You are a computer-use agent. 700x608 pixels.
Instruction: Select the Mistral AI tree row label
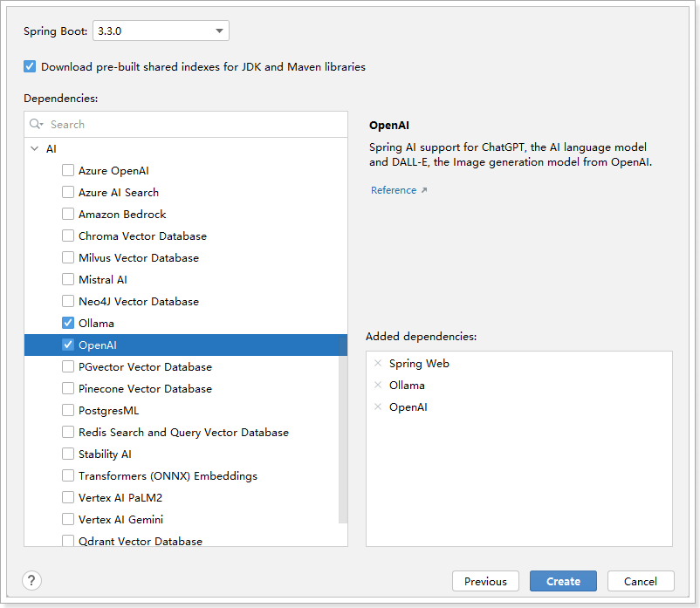click(x=103, y=280)
